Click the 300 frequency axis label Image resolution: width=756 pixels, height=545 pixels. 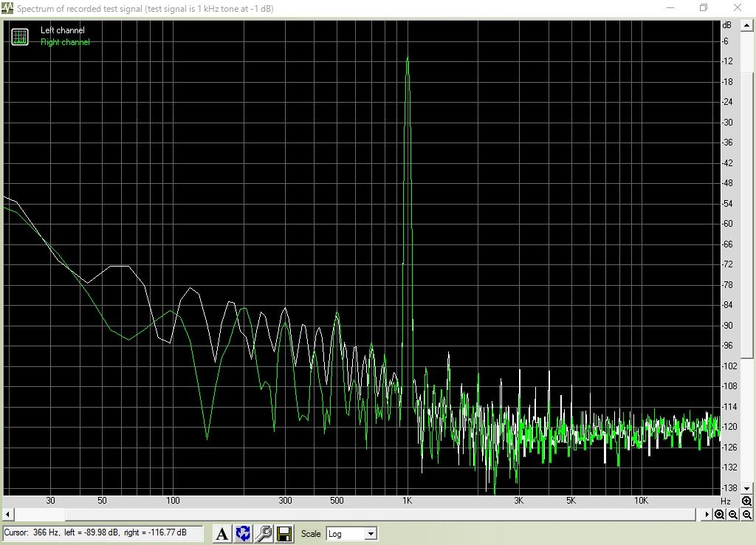click(x=285, y=501)
